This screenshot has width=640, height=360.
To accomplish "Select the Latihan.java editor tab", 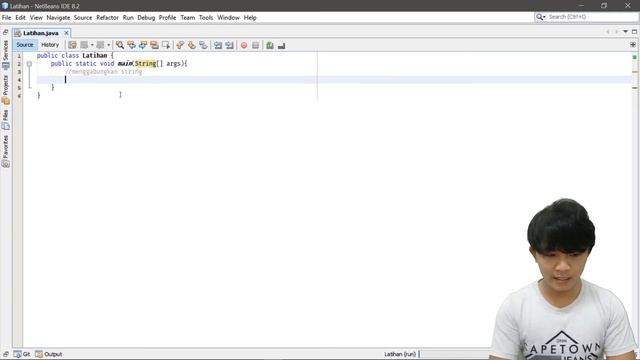I will [x=40, y=33].
